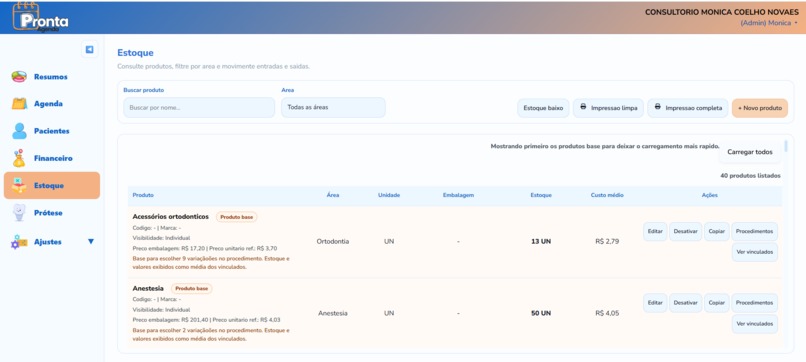Viewport: 806px width, 362px height.
Task: Filter by Estoque baixo
Action: tap(543, 108)
